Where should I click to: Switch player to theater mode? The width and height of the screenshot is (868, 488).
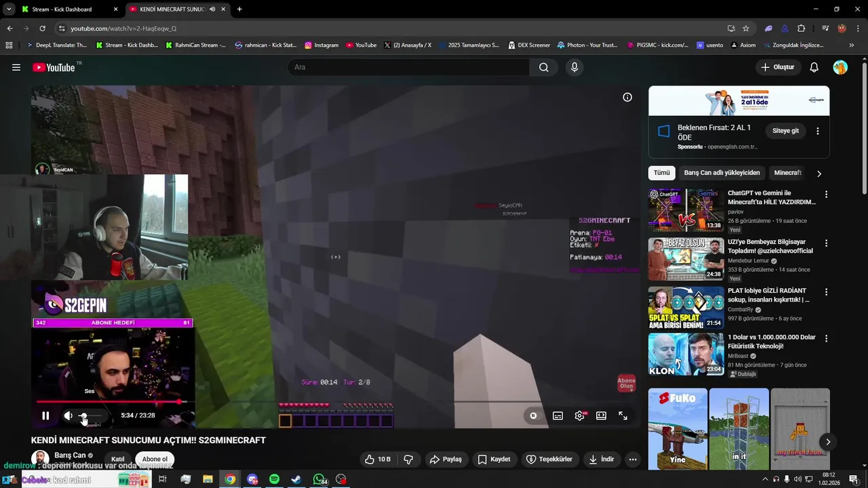coord(601,415)
